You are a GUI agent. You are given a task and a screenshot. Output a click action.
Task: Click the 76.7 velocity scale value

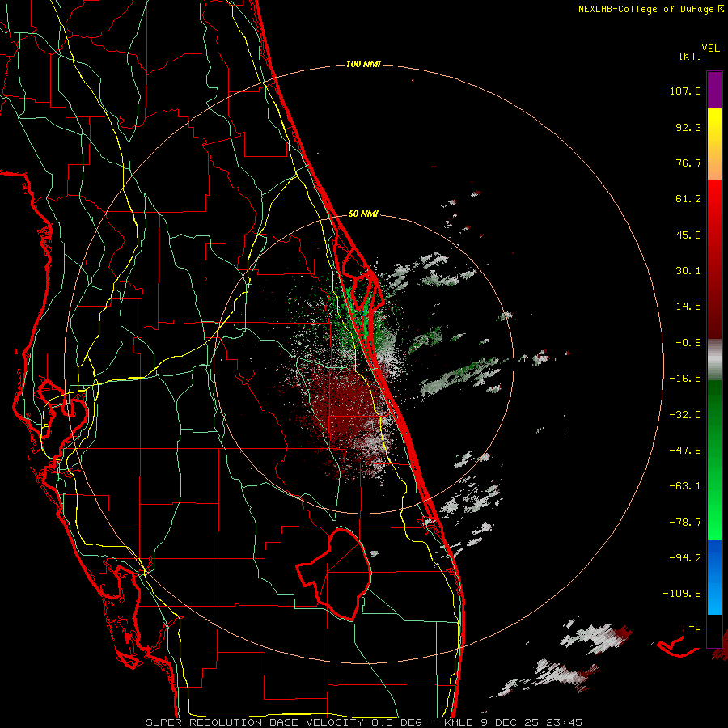688,163
